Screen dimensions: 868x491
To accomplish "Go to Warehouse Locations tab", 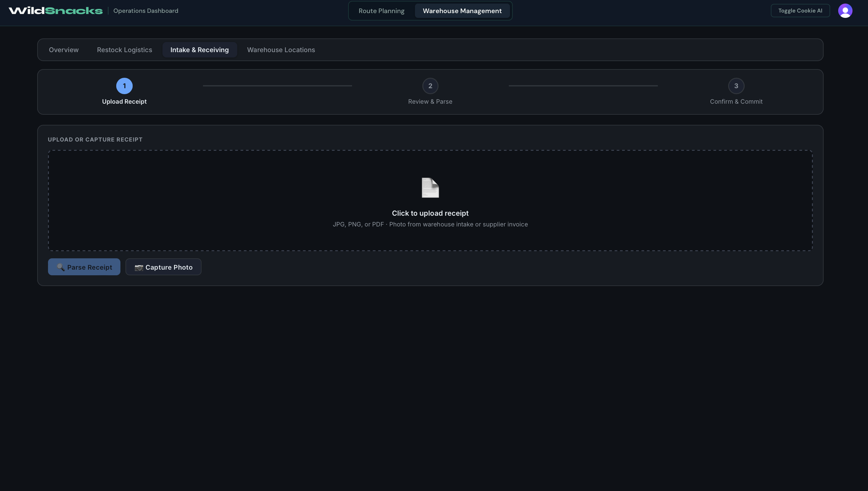I will point(281,50).
